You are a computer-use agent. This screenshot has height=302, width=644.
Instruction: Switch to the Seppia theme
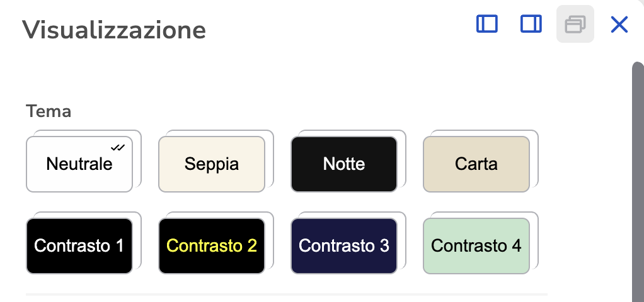pyautogui.click(x=212, y=164)
